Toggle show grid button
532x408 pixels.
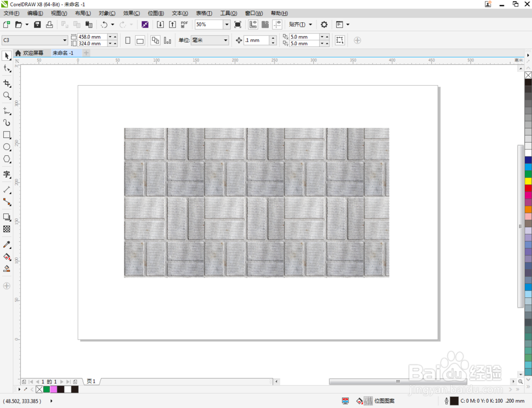(x=265, y=24)
